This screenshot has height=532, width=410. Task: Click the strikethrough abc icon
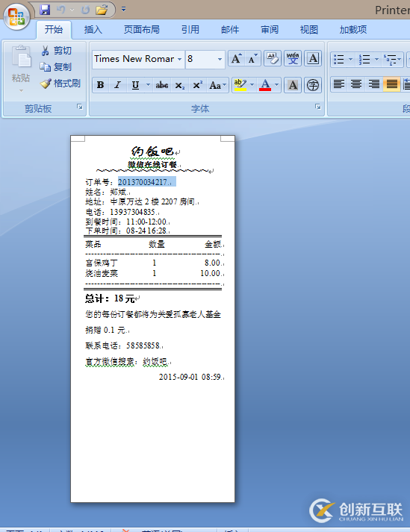pyautogui.click(x=162, y=85)
